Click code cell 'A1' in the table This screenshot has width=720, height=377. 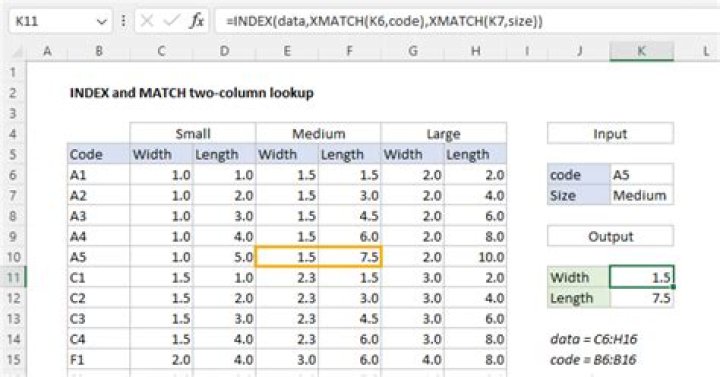(98, 175)
